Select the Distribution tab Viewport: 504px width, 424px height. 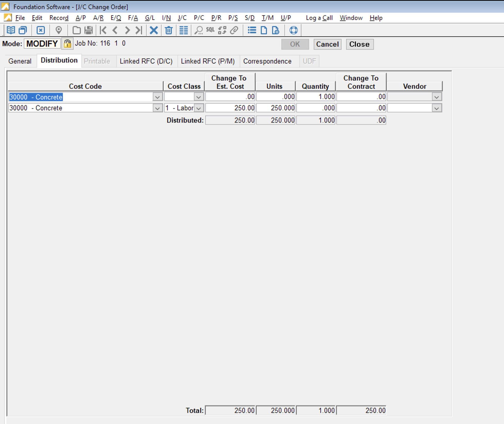(x=59, y=60)
